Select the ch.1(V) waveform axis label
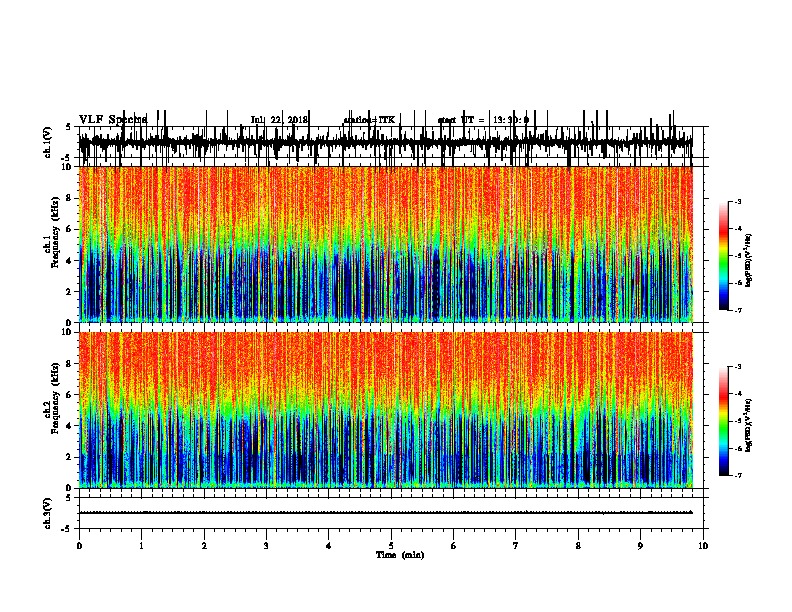This screenshot has height=612, width=792. click(x=47, y=142)
